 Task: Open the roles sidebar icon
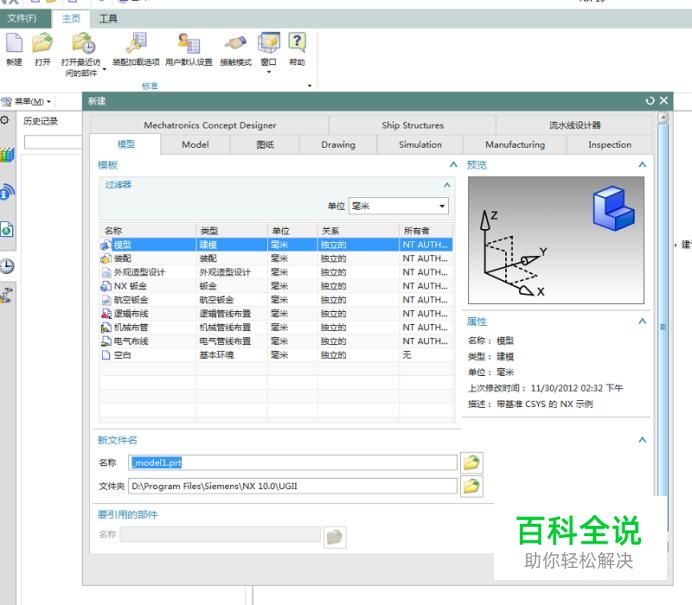[7, 295]
